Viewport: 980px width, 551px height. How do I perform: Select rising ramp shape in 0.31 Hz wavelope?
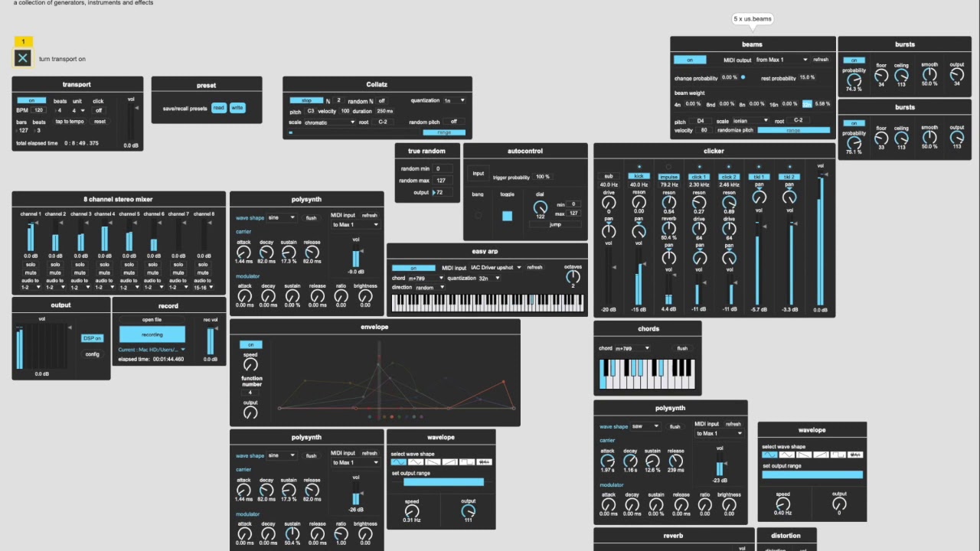tap(450, 462)
